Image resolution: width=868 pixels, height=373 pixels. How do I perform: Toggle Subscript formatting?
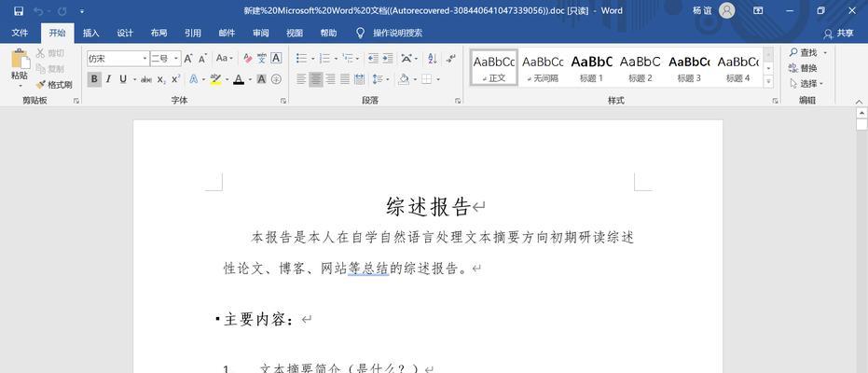[x=161, y=79]
